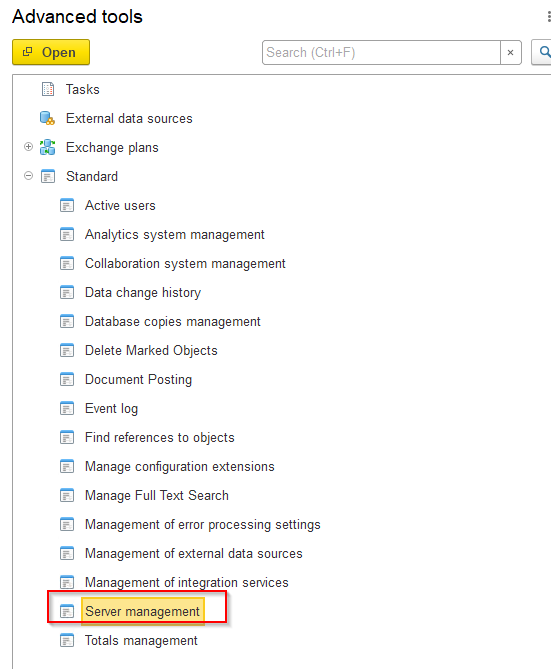The width and height of the screenshot is (551, 669).
Task: Open the three-dot more options menu
Action: click(548, 16)
